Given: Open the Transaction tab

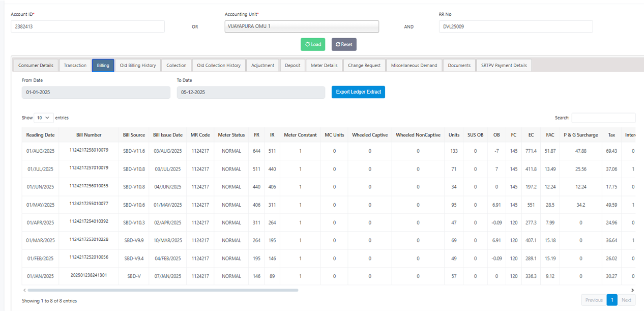Looking at the screenshot, I should (75, 65).
